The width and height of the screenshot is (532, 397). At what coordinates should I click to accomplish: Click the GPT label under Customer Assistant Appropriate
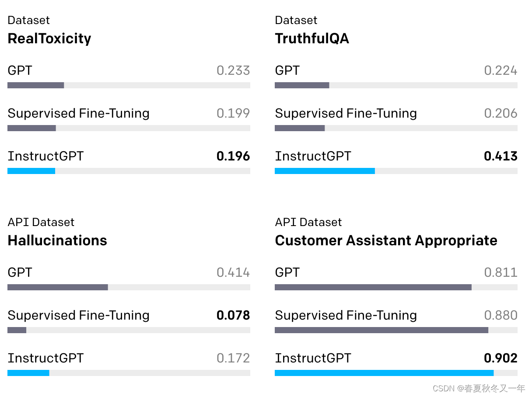(x=287, y=272)
